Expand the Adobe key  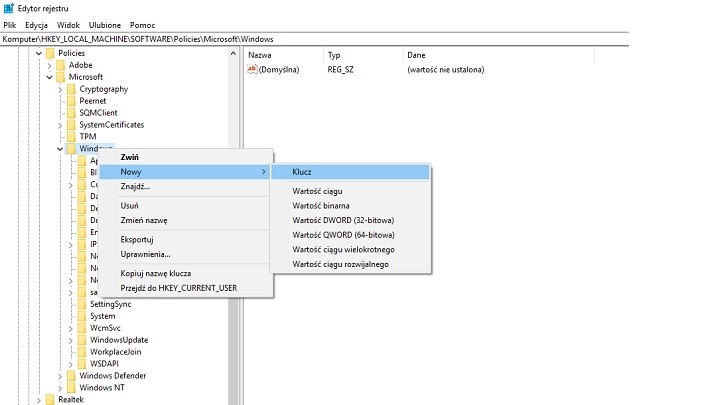50,65
